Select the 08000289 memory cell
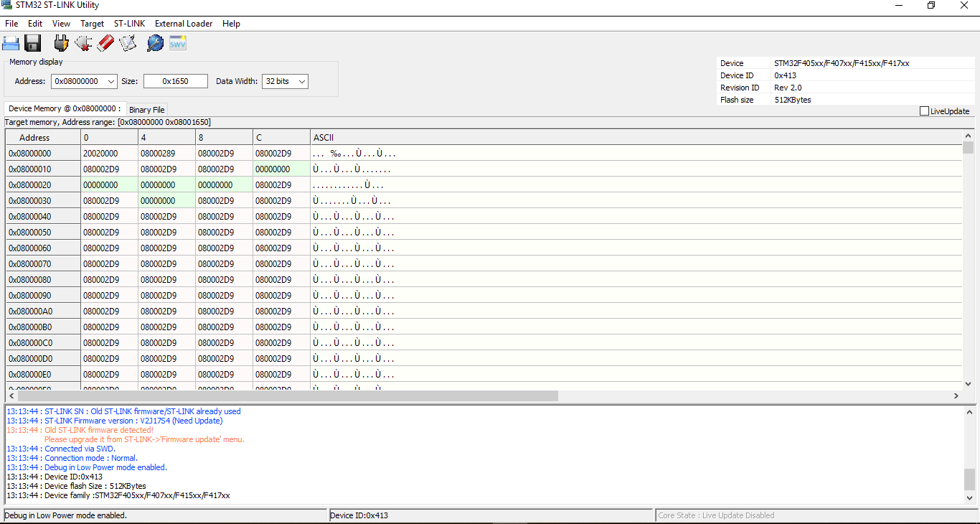 [166, 154]
